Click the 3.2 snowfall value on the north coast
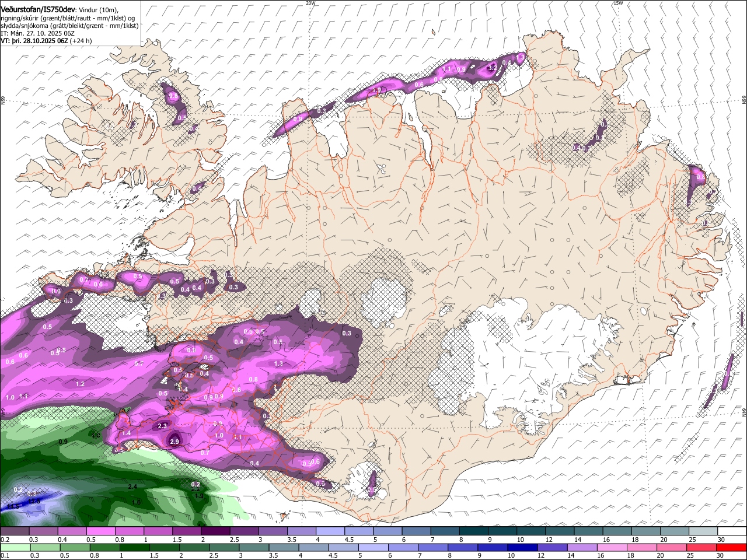This screenshot has width=747, height=560. click(x=491, y=68)
